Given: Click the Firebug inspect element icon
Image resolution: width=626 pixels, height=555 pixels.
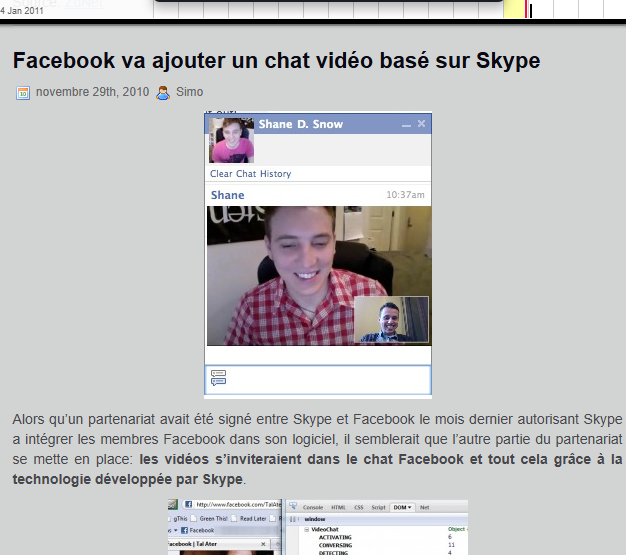Looking at the screenshot, I should 293,507.
